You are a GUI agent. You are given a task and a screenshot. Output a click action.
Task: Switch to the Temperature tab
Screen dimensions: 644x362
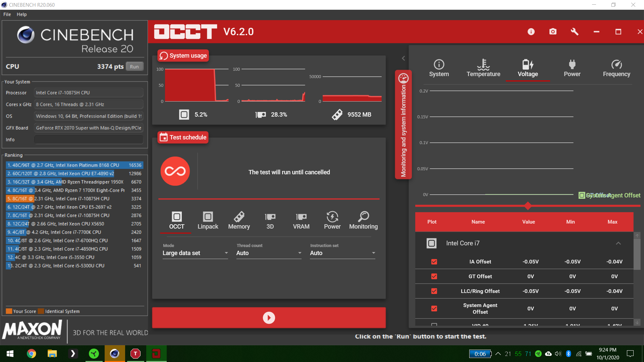click(483, 68)
